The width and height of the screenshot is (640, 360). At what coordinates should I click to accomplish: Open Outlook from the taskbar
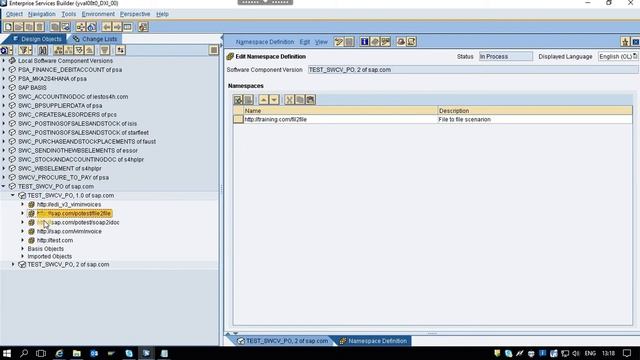pyautogui.click(x=94, y=353)
